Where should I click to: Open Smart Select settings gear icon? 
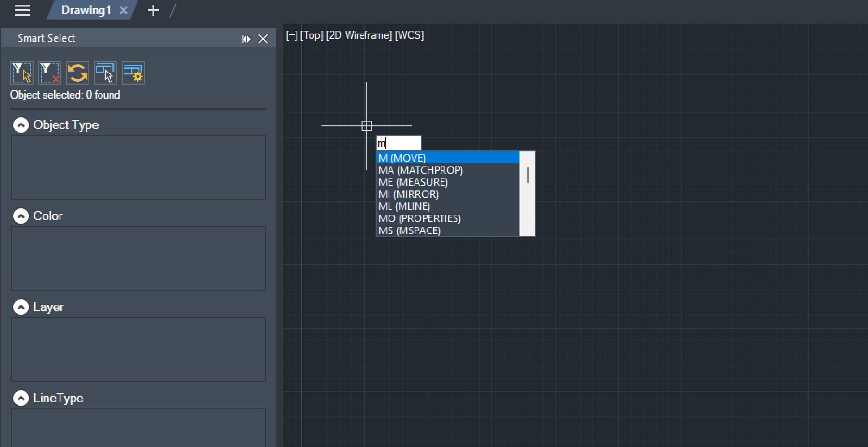(x=133, y=73)
